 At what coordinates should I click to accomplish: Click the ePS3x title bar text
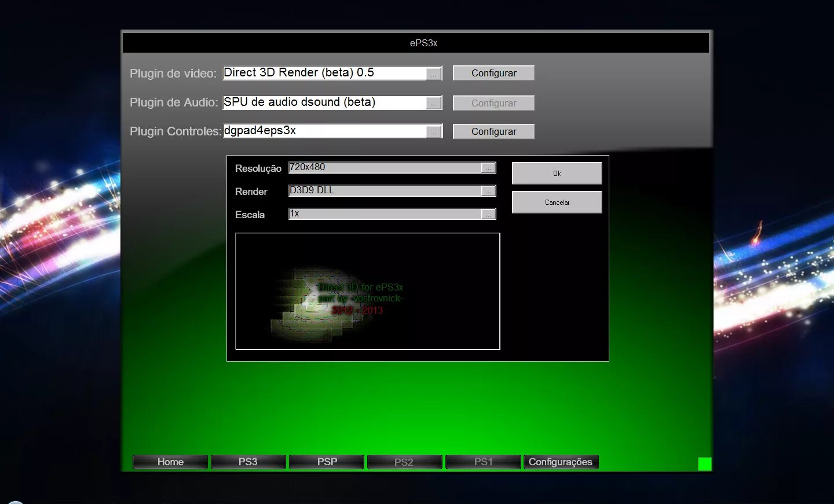[423, 43]
